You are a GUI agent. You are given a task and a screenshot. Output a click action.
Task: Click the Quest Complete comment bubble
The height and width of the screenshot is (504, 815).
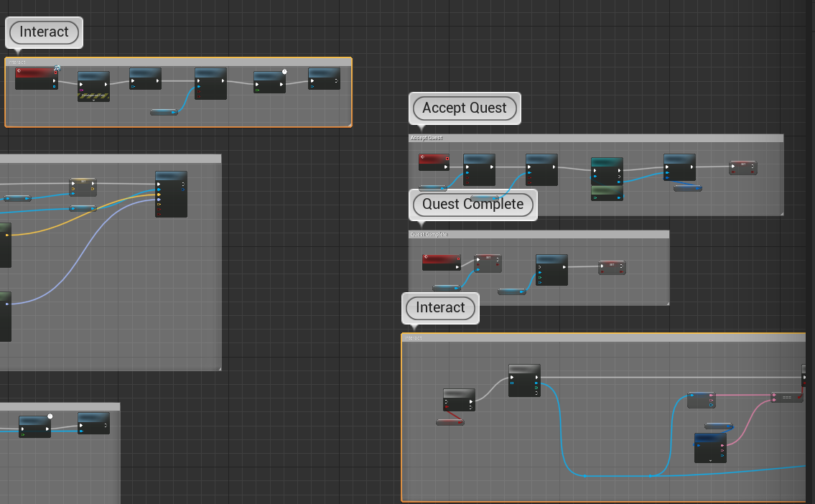click(x=472, y=205)
